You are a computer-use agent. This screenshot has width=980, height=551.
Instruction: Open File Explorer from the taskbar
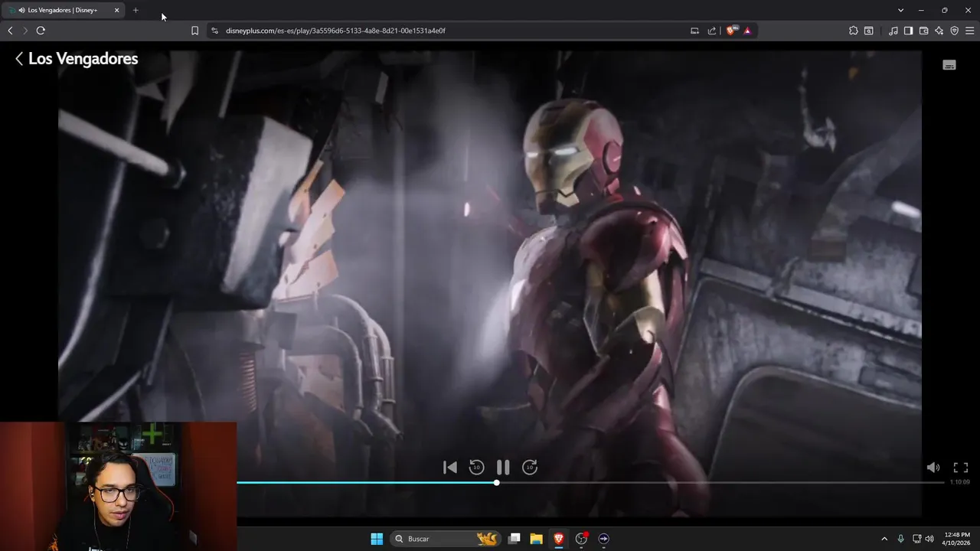click(x=537, y=539)
